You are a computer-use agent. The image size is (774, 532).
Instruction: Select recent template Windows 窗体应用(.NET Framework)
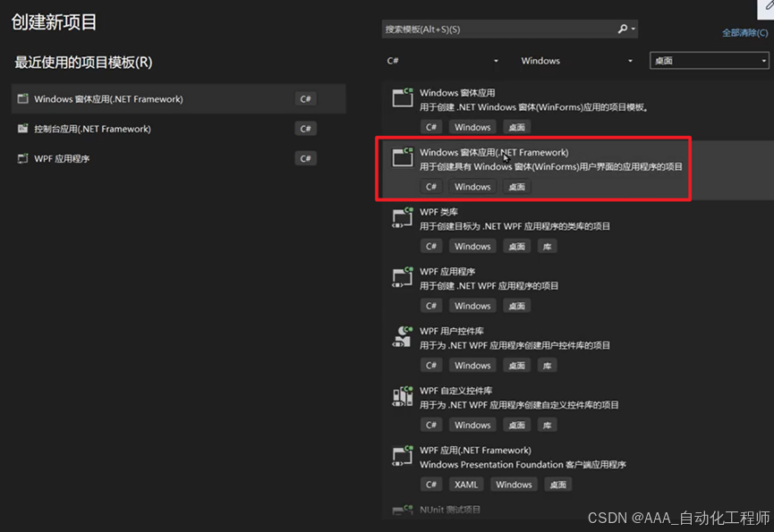(x=178, y=98)
